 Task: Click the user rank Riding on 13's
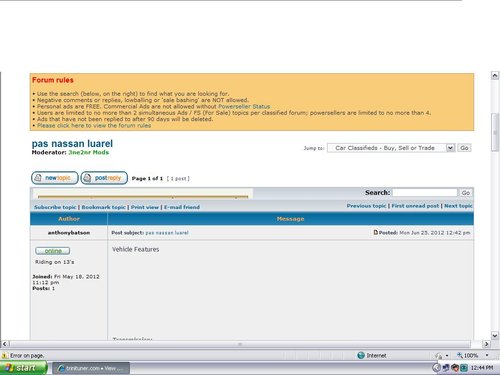tap(55, 262)
